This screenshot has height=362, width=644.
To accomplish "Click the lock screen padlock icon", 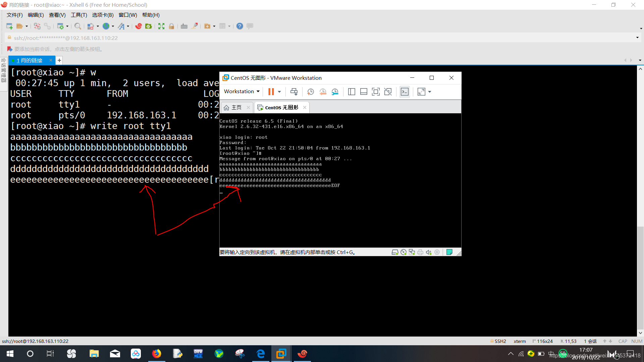I will tap(171, 26).
